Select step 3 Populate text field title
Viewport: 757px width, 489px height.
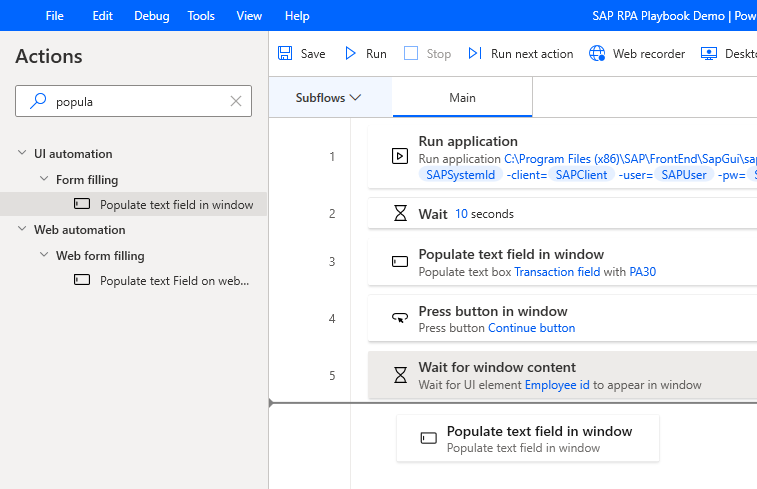[511, 254]
